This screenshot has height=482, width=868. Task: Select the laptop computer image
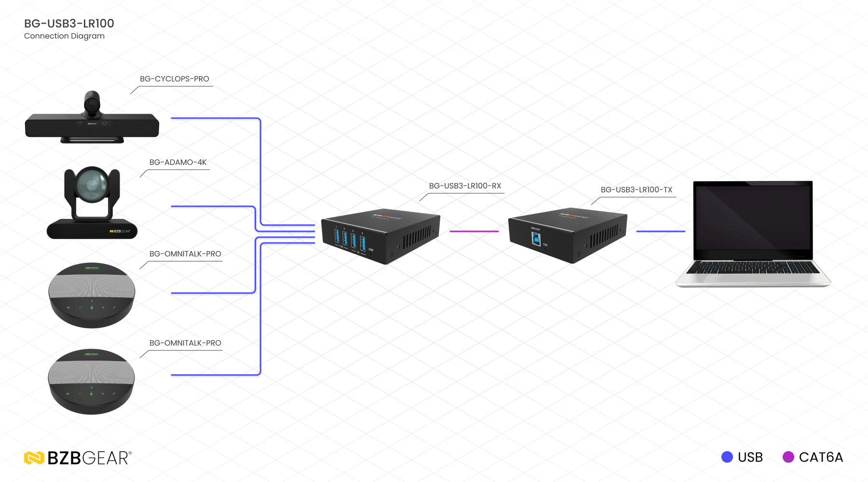pyautogui.click(x=753, y=233)
